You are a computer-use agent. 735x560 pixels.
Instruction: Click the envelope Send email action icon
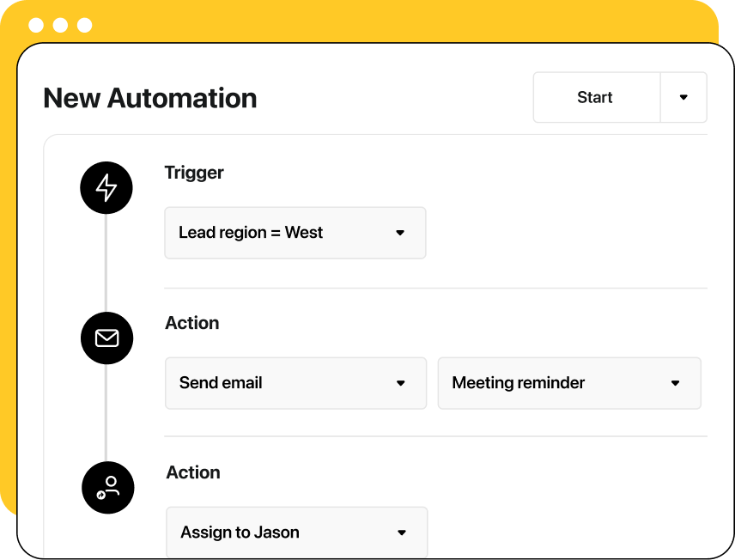tap(106, 338)
